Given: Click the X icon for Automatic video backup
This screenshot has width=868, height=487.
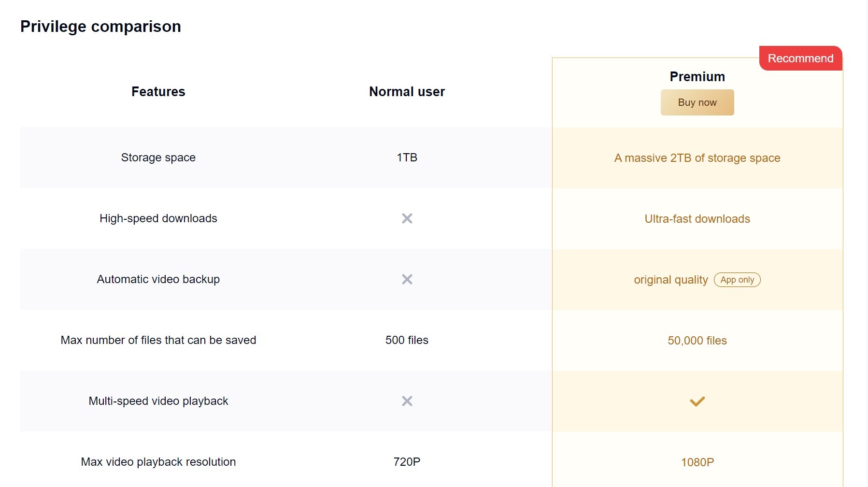Looking at the screenshot, I should pyautogui.click(x=407, y=279).
